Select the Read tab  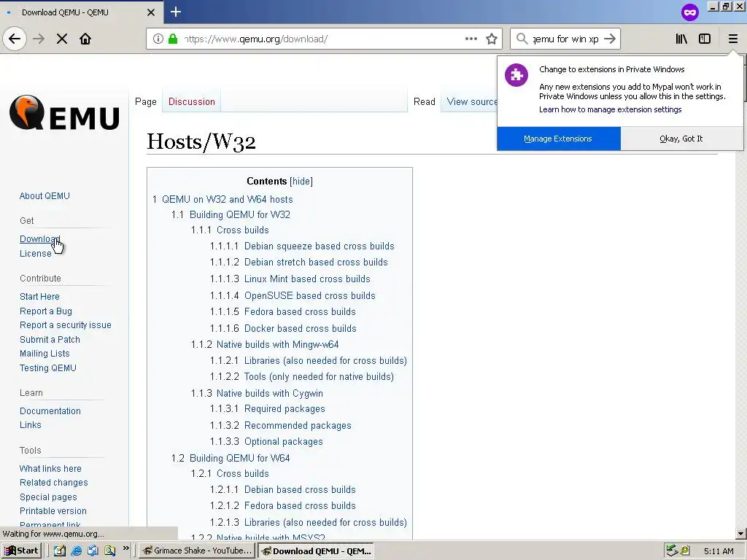(x=425, y=101)
